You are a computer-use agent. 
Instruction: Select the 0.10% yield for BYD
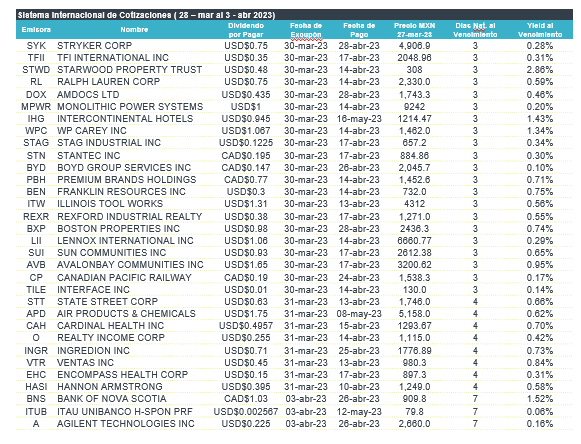coord(540,168)
